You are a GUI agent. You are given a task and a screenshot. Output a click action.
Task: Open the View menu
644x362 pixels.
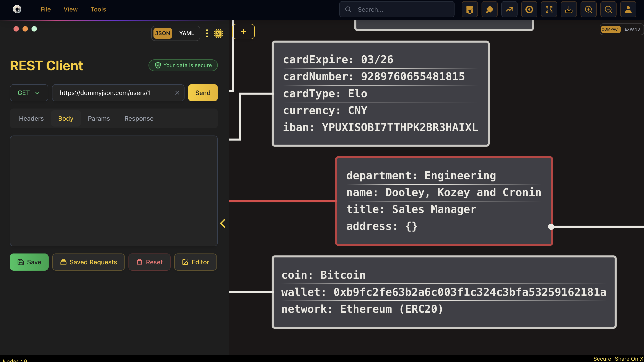(70, 9)
